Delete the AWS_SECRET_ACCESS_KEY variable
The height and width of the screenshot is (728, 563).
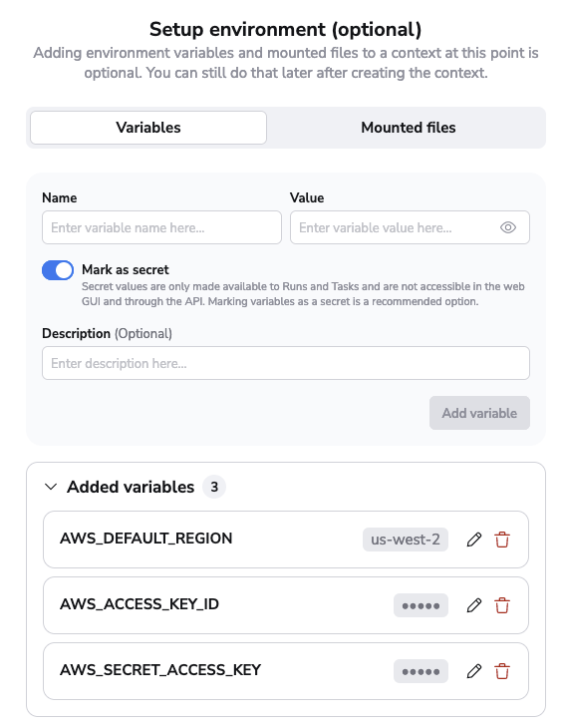pos(502,671)
